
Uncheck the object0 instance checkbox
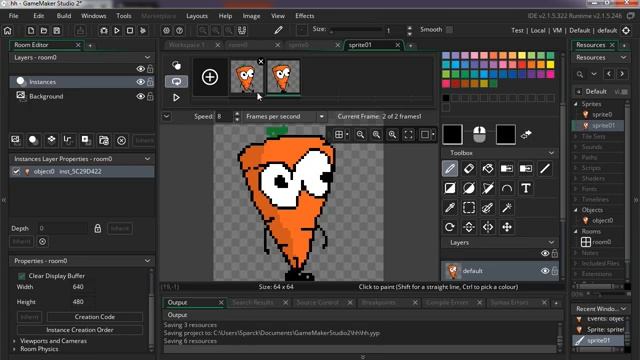click(x=16, y=171)
